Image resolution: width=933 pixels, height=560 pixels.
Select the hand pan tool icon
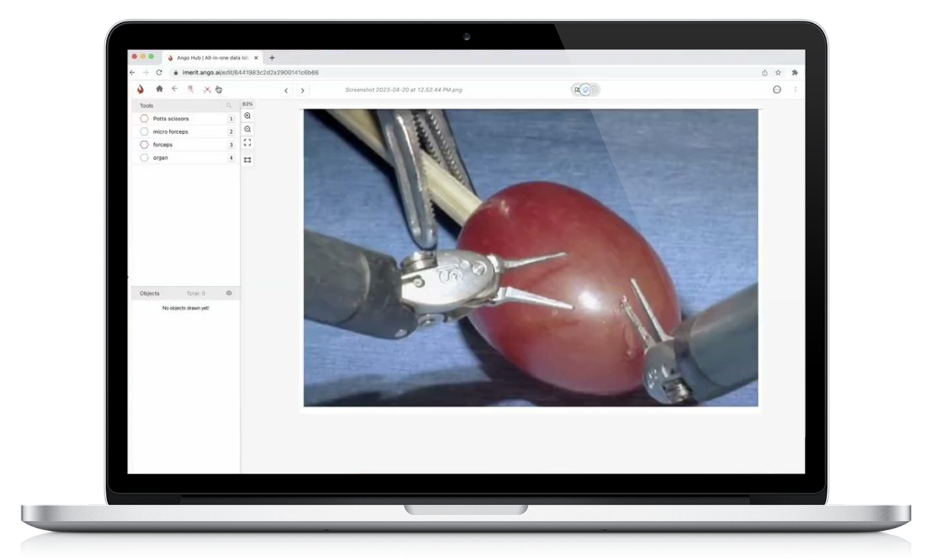pyautogui.click(x=219, y=89)
